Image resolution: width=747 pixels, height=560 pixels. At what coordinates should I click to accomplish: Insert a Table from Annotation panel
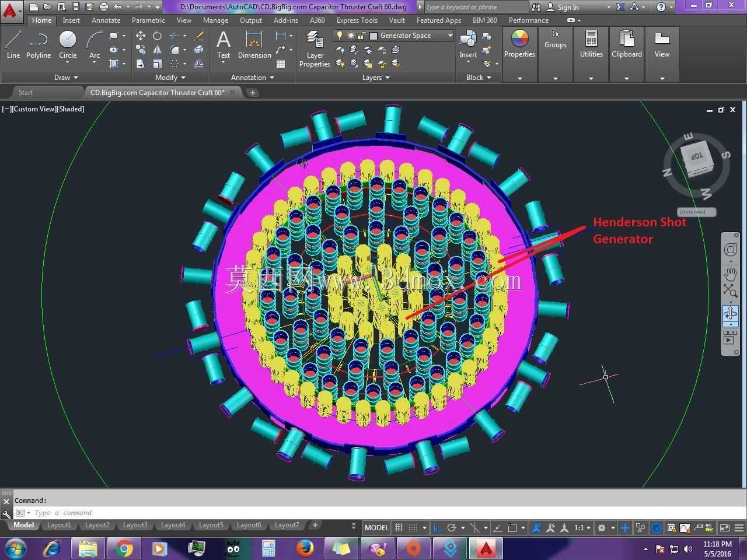click(x=281, y=64)
